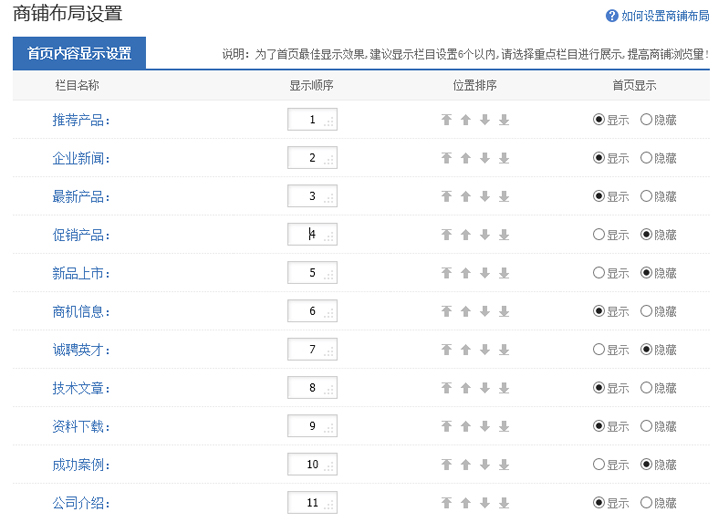Move 技术文章 row to bottom
The height and width of the screenshot is (525, 715).
(x=504, y=388)
